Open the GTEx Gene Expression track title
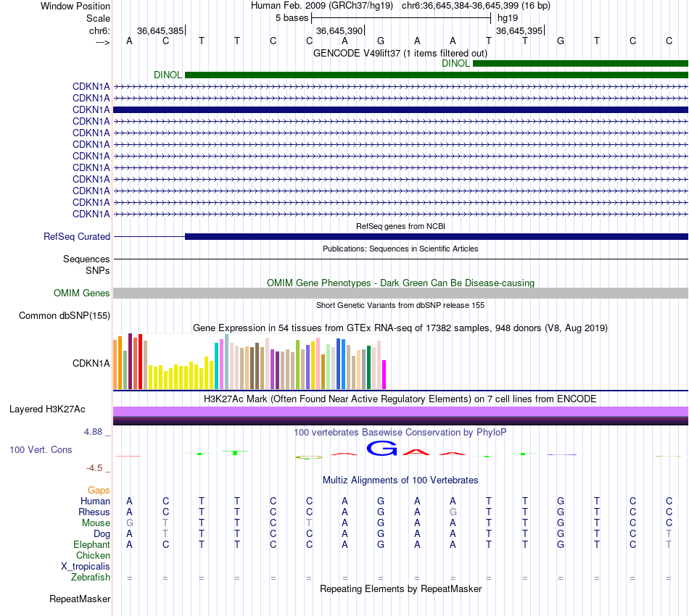Image resolution: width=689 pixels, height=616 pixels. 400,328
